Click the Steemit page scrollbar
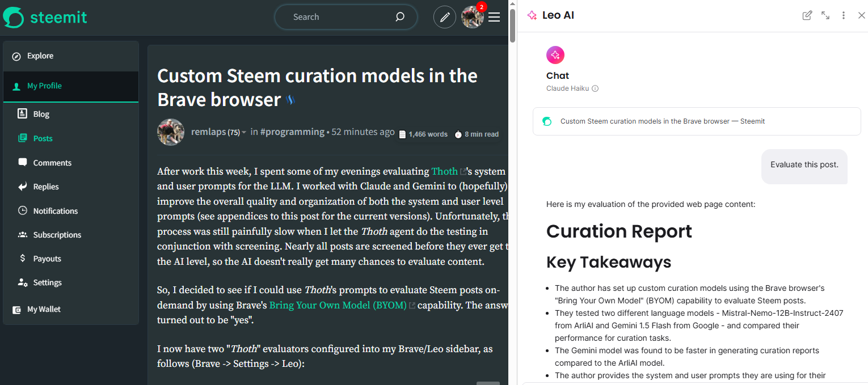Screen dimensions: 868x385 click(512, 26)
